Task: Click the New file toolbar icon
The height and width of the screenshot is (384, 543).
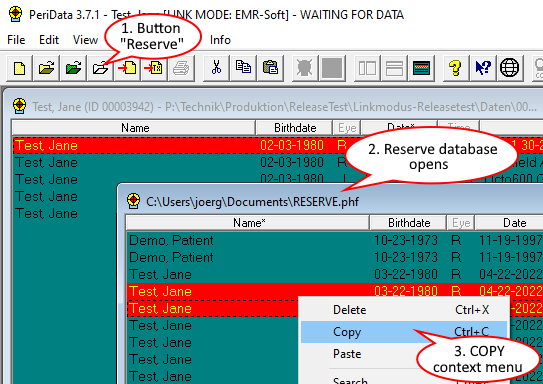Action: click(19, 68)
